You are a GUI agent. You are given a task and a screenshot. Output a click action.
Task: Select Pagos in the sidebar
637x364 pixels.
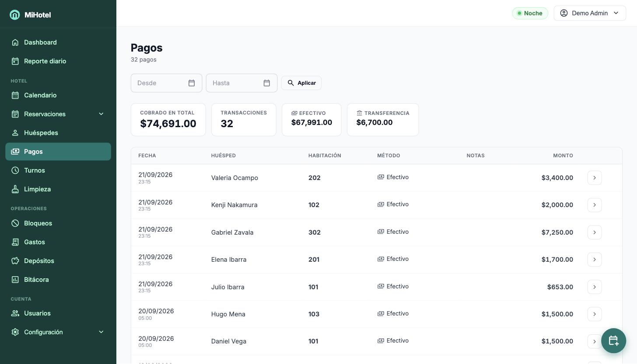tap(58, 152)
